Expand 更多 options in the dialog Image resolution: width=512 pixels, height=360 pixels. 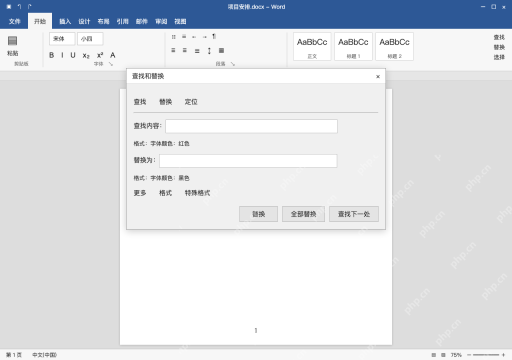tap(140, 193)
